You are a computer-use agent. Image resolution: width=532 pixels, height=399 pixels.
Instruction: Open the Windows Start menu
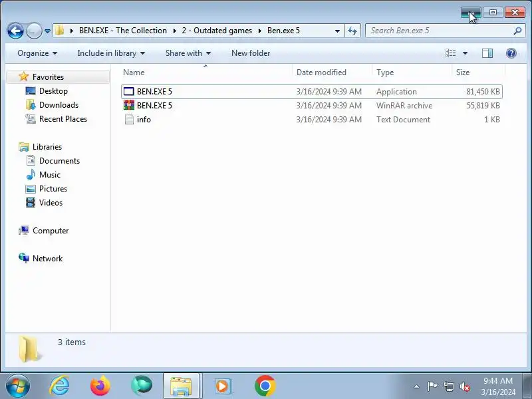tap(18, 386)
